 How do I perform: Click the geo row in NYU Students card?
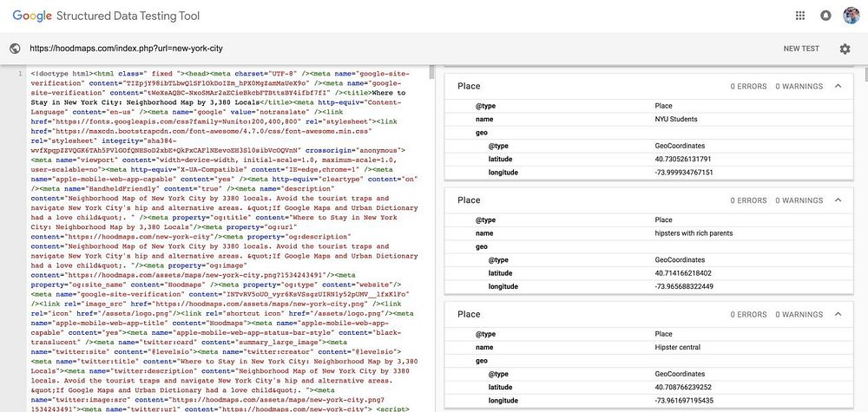(x=648, y=133)
